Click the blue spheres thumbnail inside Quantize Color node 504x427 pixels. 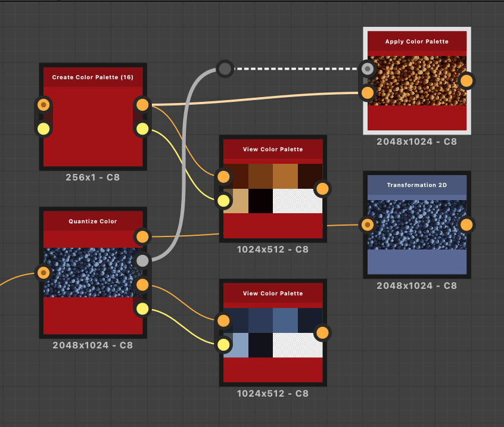click(93, 271)
